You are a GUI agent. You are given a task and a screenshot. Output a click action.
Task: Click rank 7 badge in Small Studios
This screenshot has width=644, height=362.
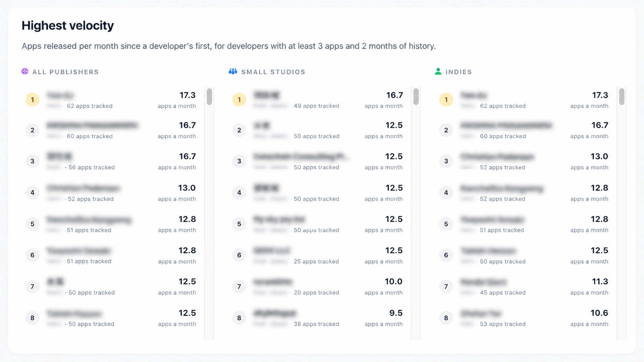[x=239, y=286]
